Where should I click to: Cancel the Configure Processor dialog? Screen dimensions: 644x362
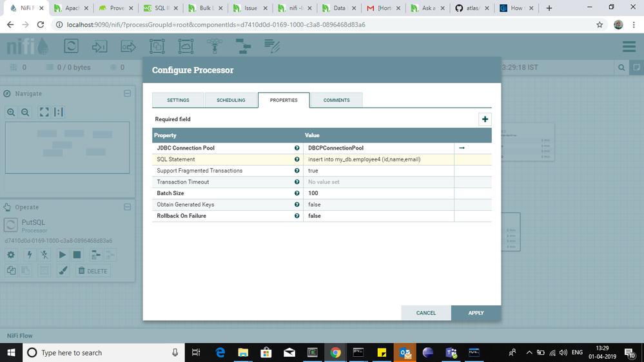pos(426,313)
